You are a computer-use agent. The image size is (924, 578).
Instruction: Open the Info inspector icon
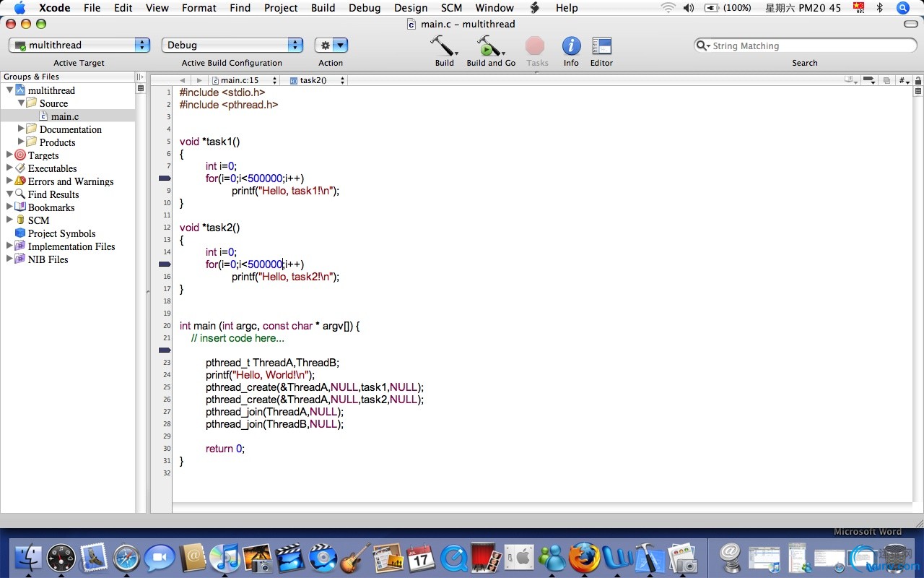coord(571,46)
